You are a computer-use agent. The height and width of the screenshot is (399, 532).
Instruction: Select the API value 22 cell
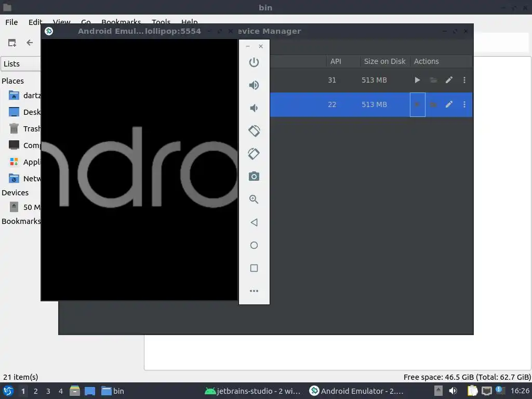pyautogui.click(x=332, y=104)
